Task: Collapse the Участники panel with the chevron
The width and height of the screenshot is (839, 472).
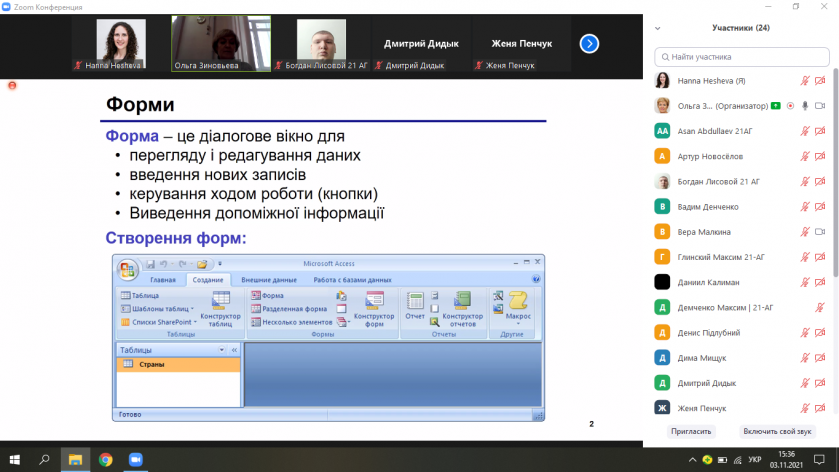Action: [x=659, y=28]
